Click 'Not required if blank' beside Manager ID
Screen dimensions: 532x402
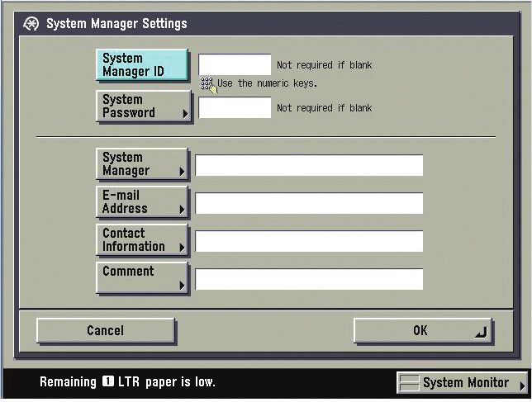coord(325,64)
